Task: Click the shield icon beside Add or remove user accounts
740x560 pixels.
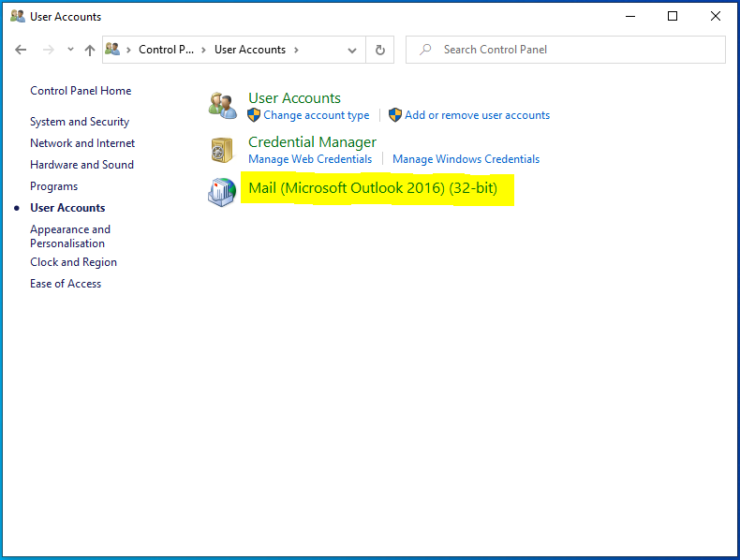Action: (x=395, y=115)
